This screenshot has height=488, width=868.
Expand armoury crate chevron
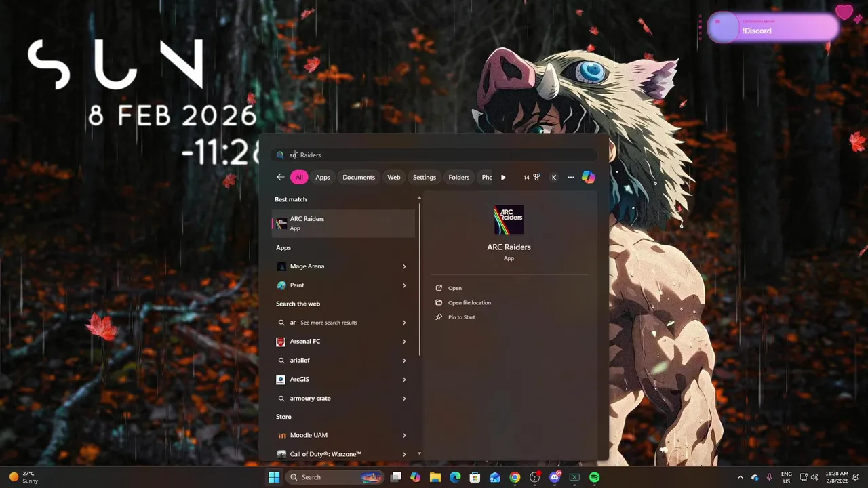tap(404, 399)
